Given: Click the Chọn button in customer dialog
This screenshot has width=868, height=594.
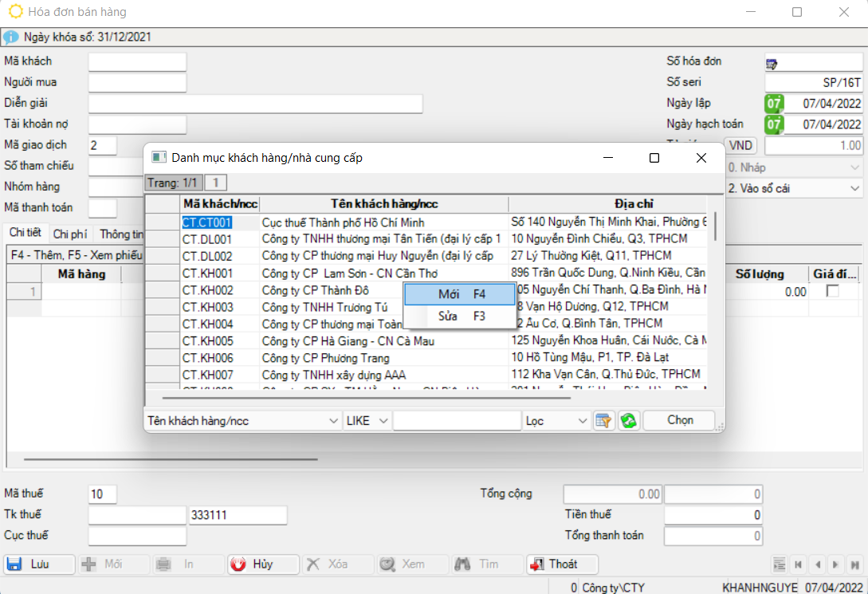Looking at the screenshot, I should 680,420.
